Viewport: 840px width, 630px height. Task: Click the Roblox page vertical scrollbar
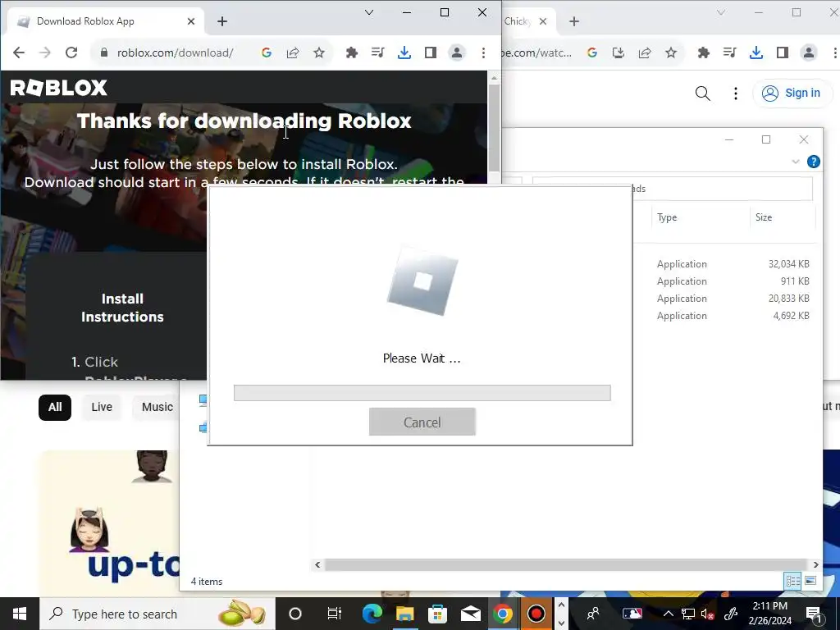pos(494,127)
